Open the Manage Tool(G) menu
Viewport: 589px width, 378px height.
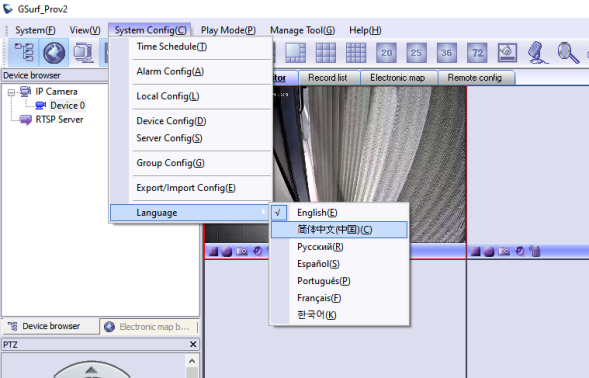pyautogui.click(x=302, y=30)
